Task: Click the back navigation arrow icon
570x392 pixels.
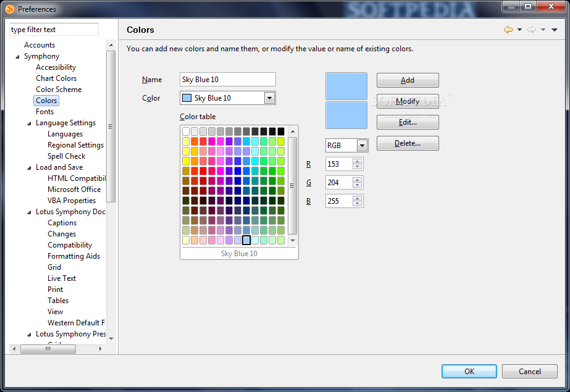Action: (508, 30)
